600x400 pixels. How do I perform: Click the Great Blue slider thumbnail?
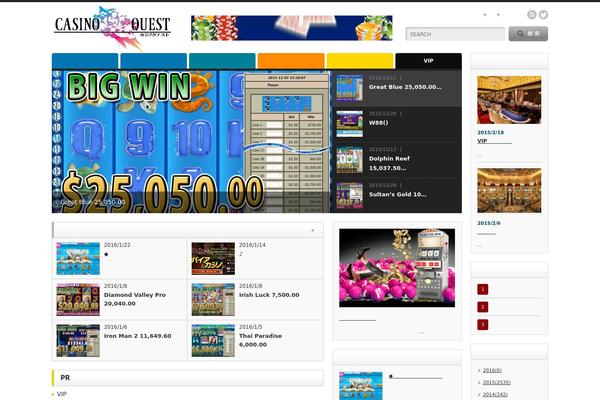tap(349, 88)
